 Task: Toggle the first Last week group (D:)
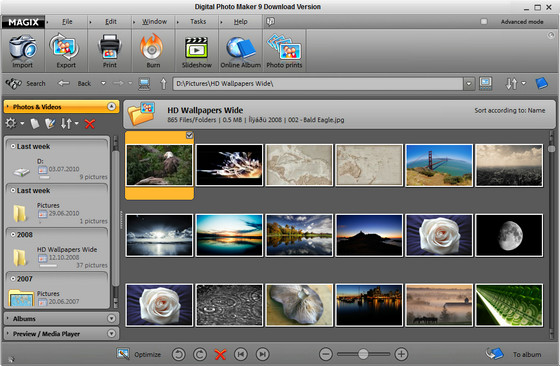point(13,146)
